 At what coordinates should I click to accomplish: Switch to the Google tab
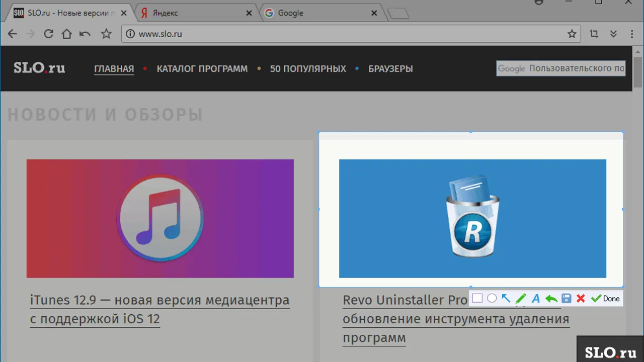click(x=320, y=13)
